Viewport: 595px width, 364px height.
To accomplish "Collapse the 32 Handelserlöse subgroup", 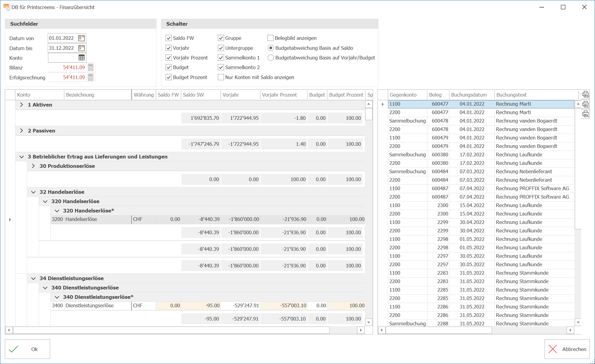I will tap(33, 192).
